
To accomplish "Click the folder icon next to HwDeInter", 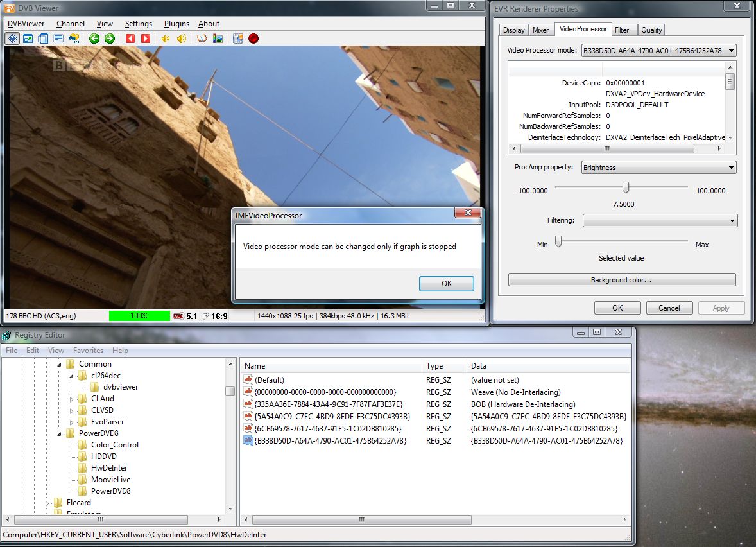I will pyautogui.click(x=82, y=468).
